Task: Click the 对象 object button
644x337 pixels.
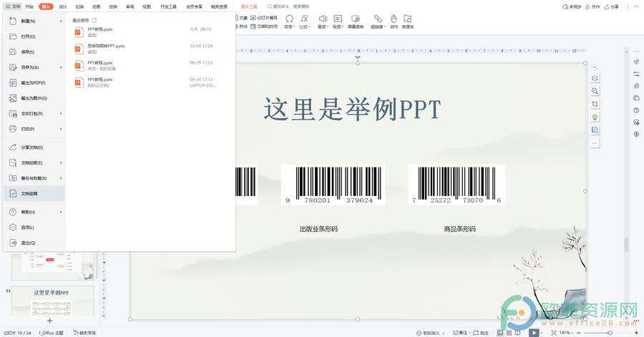Action: coord(241,18)
